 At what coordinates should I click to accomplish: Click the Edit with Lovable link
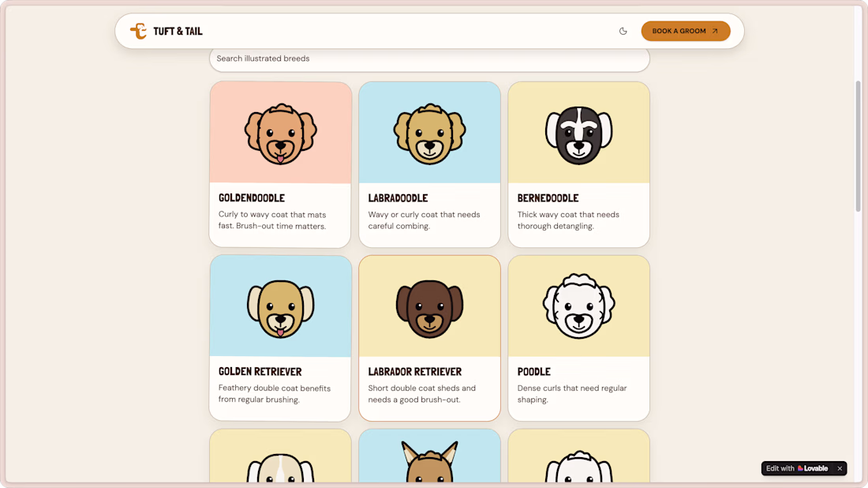797,468
